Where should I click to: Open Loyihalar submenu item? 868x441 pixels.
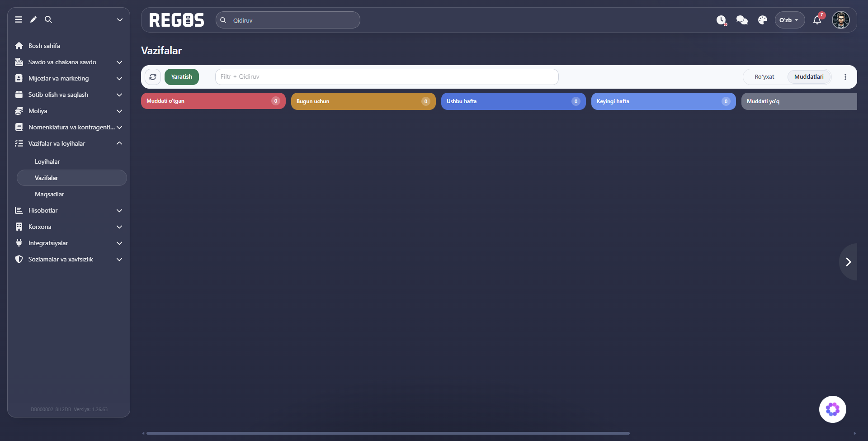[x=72, y=161]
